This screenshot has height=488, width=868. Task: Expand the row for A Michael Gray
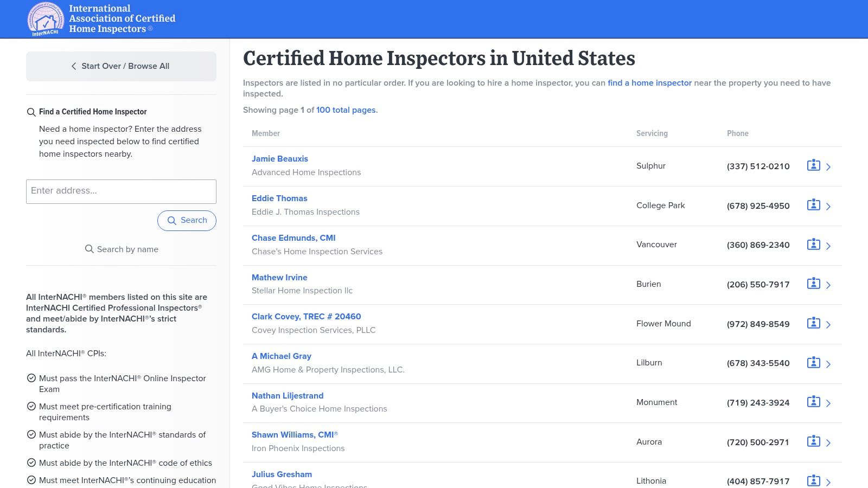click(x=828, y=363)
